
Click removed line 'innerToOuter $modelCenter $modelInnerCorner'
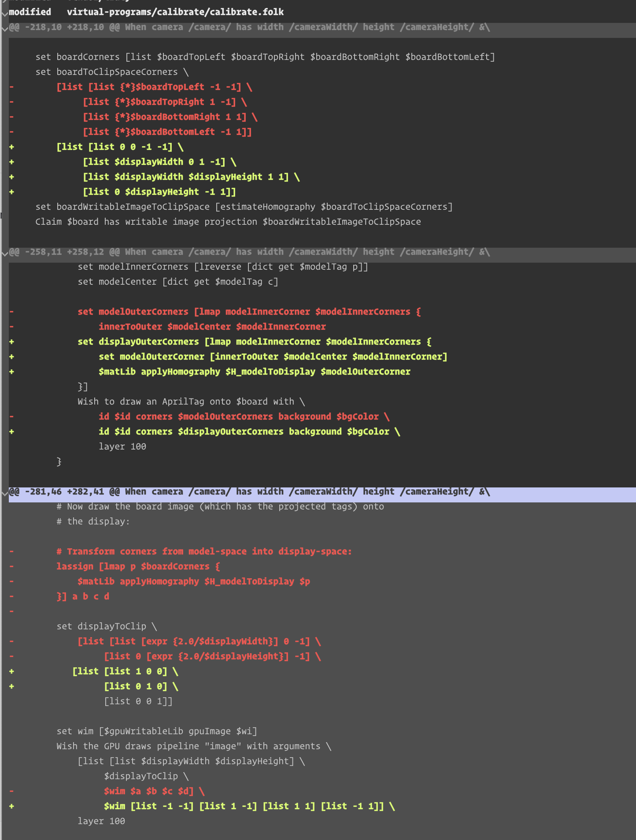coord(212,327)
